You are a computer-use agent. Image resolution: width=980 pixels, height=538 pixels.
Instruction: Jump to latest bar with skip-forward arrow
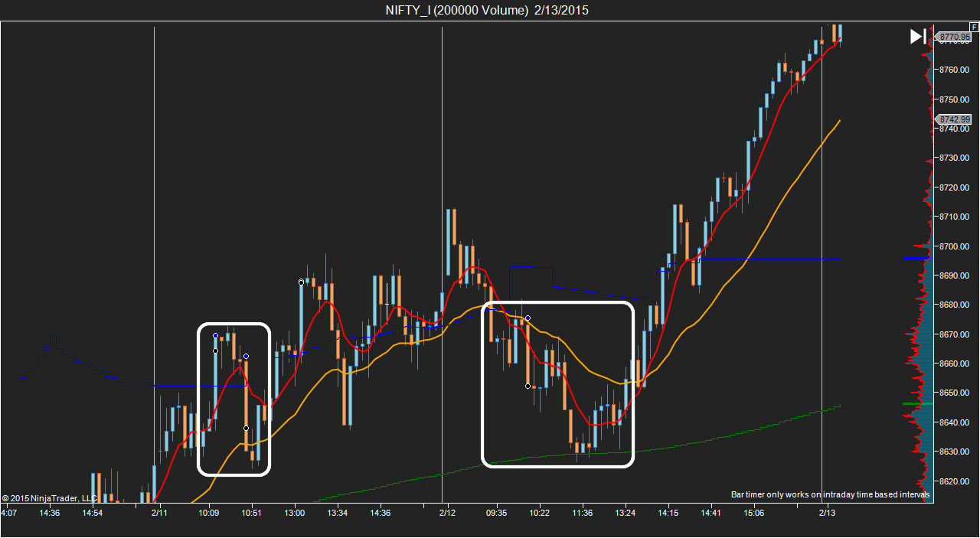coord(918,36)
